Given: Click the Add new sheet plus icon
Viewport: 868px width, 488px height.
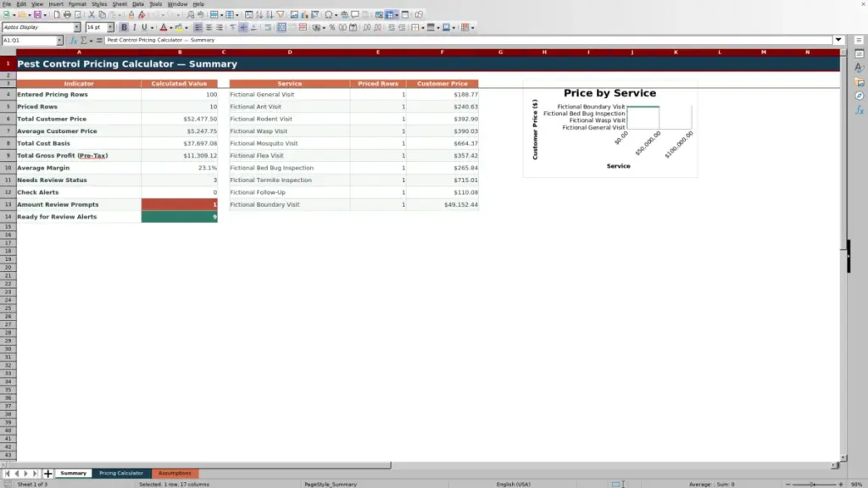Looking at the screenshot, I should click(47, 473).
